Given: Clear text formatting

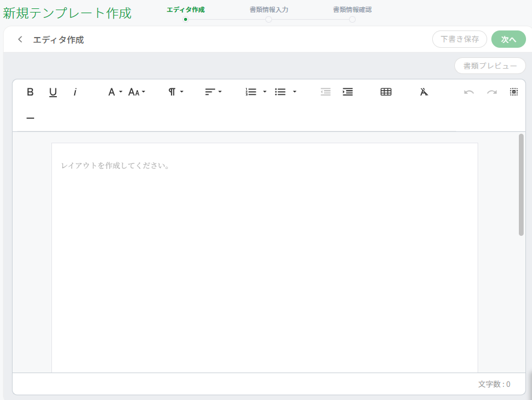Looking at the screenshot, I should tap(424, 92).
